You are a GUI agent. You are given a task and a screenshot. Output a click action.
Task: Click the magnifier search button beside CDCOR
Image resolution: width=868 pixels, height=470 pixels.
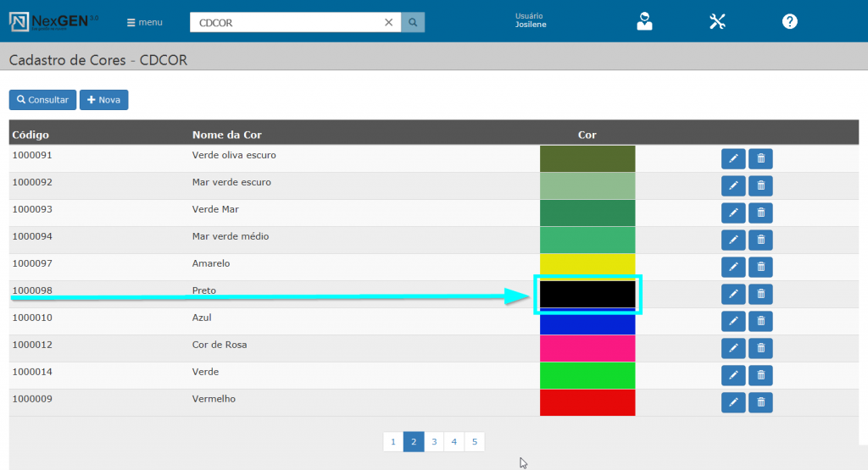413,23
